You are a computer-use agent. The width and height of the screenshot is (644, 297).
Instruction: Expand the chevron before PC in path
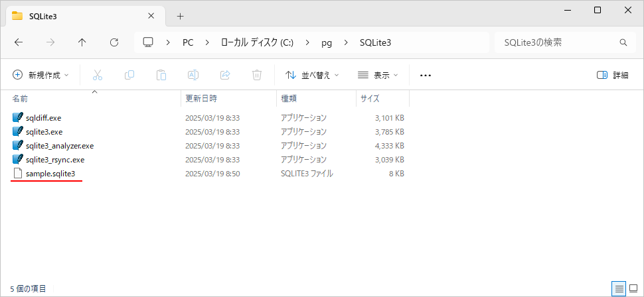pyautogui.click(x=168, y=42)
